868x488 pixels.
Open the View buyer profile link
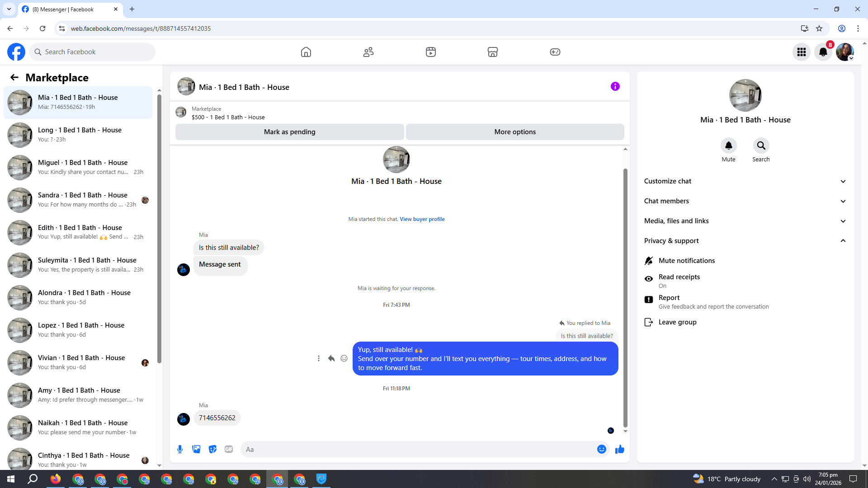422,219
